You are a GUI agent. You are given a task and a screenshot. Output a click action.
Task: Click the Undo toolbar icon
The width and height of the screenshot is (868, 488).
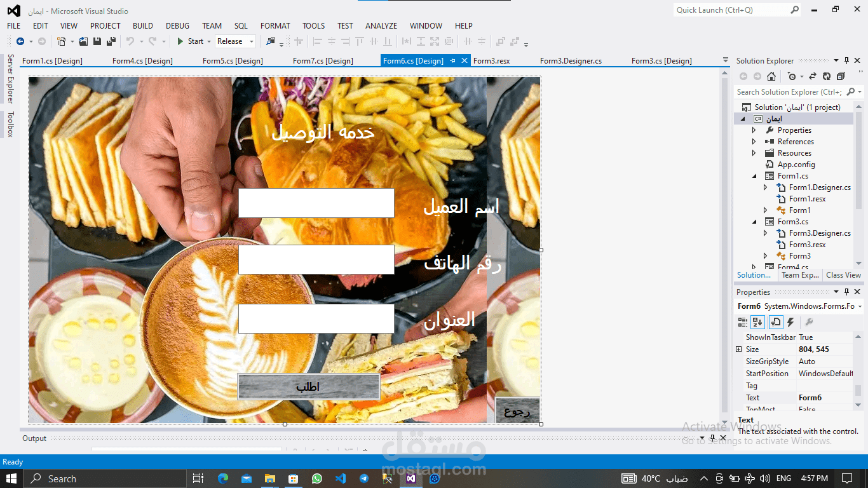point(130,41)
